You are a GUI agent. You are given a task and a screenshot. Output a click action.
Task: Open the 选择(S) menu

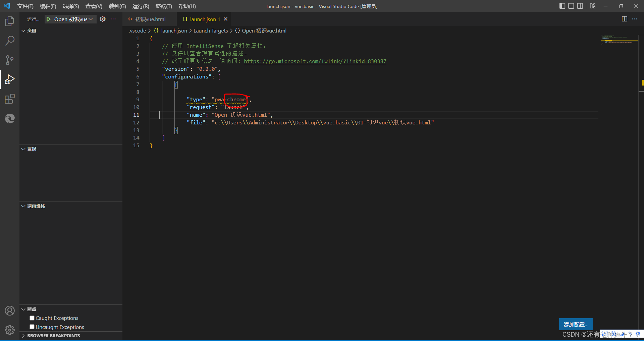pos(71,6)
